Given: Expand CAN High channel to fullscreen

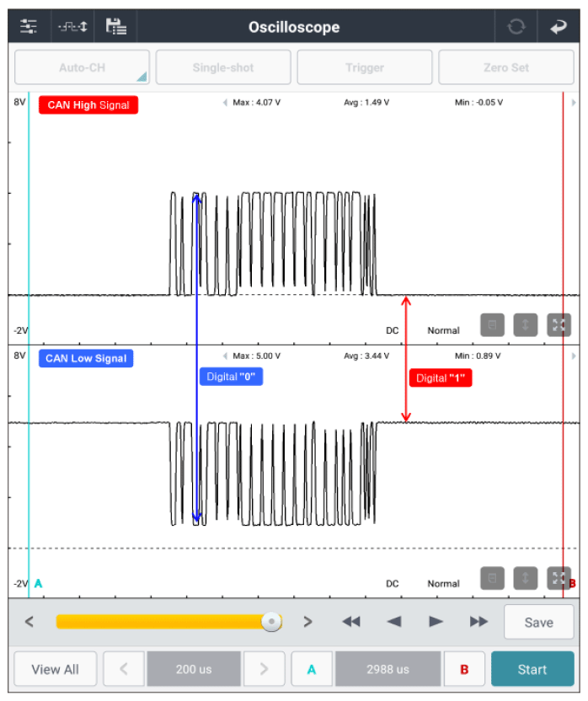Looking at the screenshot, I should coord(559,325).
